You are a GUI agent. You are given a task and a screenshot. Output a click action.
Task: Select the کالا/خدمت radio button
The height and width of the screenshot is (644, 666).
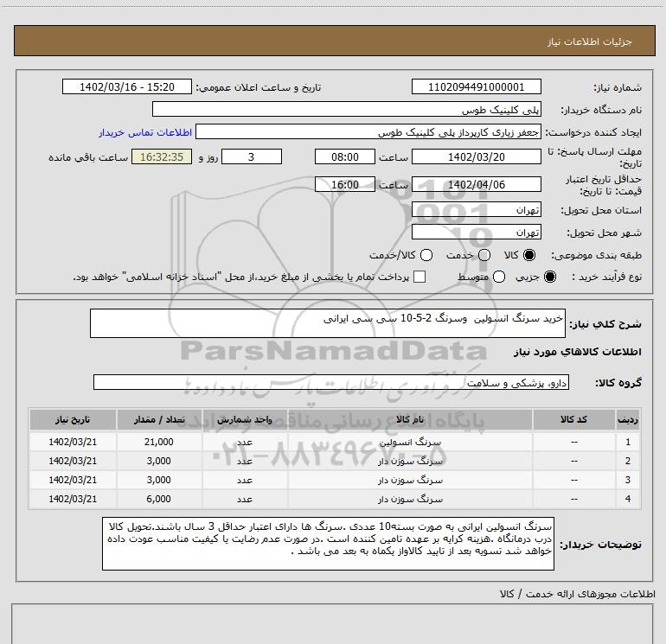pyautogui.click(x=426, y=255)
